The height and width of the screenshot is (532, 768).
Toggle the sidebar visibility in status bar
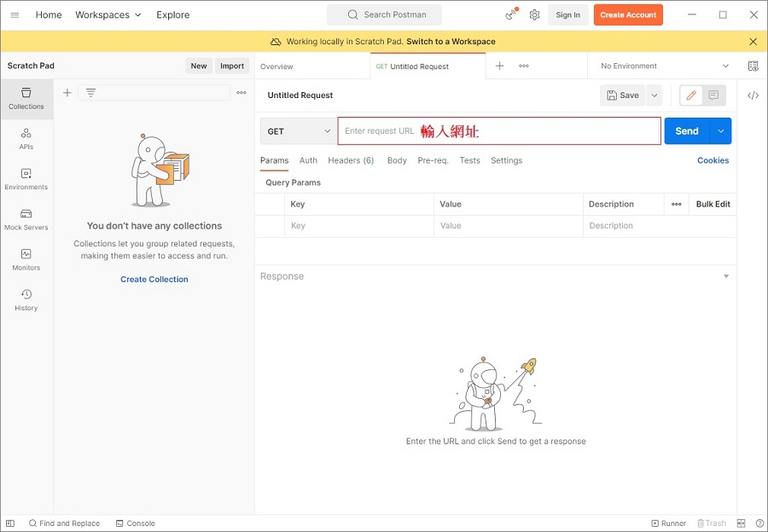click(x=10, y=523)
